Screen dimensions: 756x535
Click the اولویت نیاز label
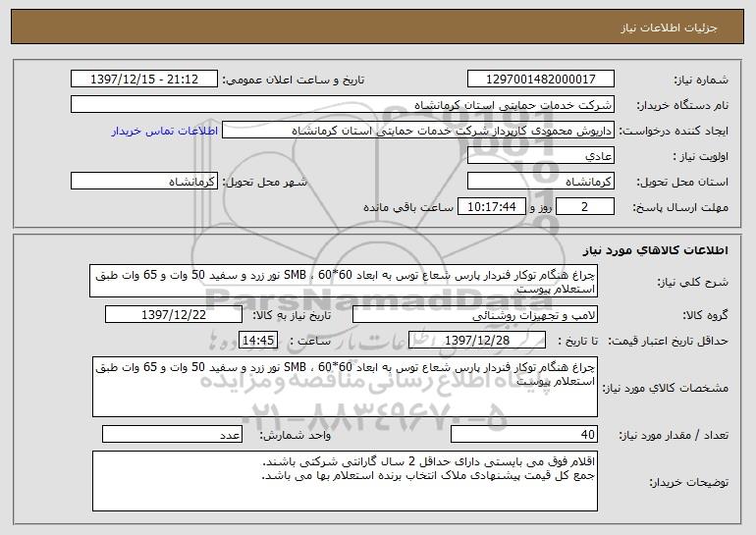(x=701, y=156)
